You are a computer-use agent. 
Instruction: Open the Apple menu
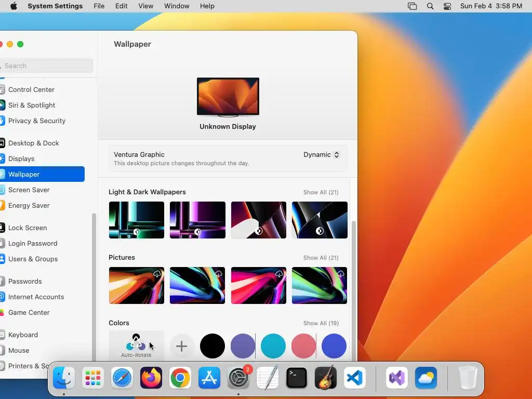(14, 6)
